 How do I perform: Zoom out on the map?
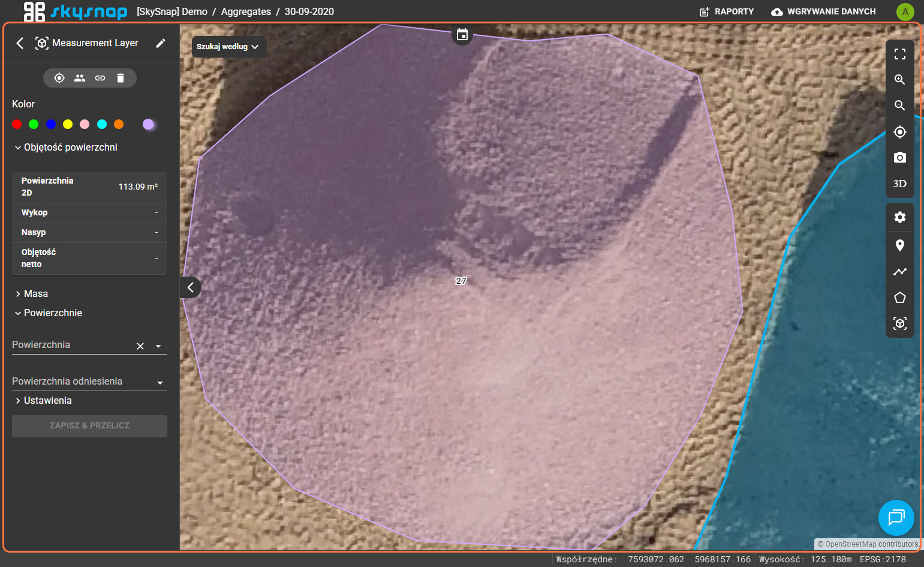coord(900,106)
